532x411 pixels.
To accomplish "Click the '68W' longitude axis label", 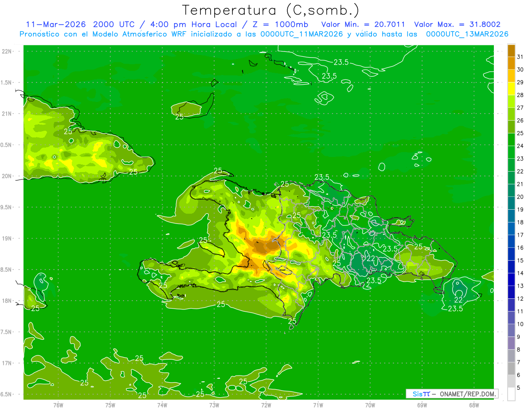I will (x=474, y=405).
